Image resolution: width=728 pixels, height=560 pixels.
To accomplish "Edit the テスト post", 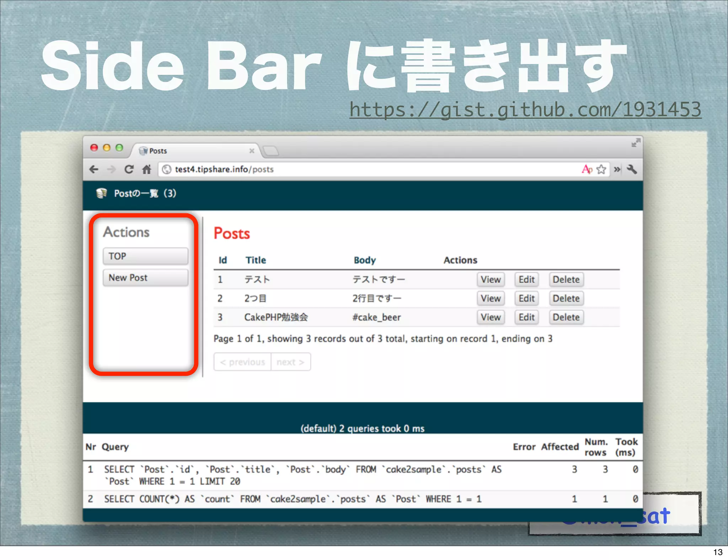I will pos(526,279).
